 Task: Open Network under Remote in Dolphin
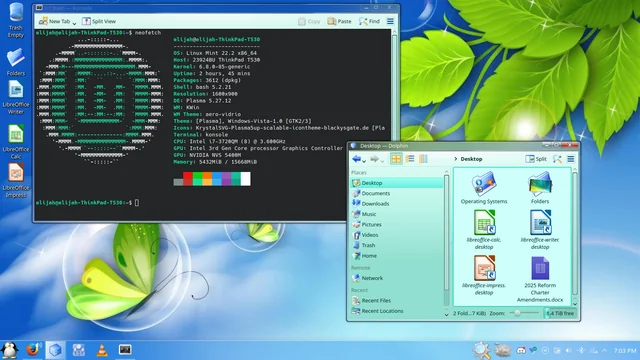click(x=397, y=278)
